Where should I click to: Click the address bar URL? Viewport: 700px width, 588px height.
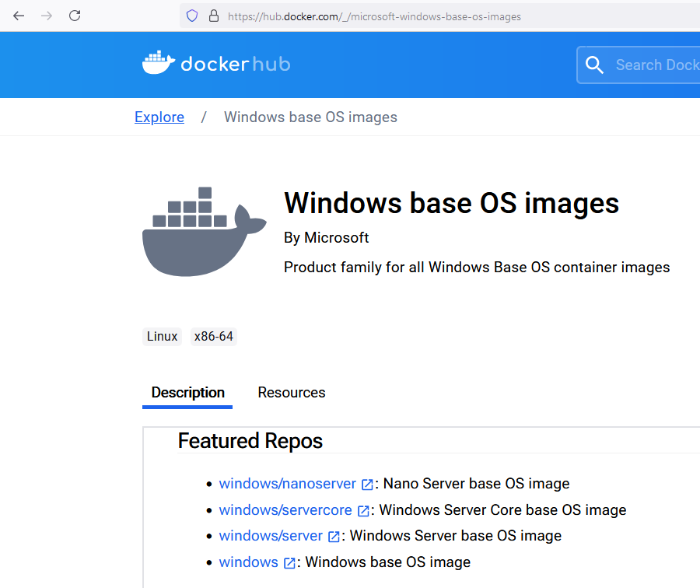click(374, 16)
